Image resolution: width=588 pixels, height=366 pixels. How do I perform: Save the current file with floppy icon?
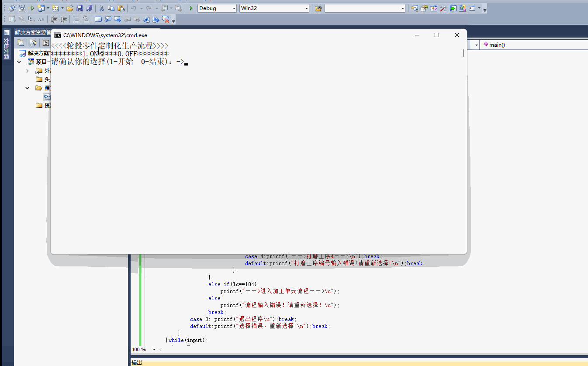pyautogui.click(x=80, y=8)
